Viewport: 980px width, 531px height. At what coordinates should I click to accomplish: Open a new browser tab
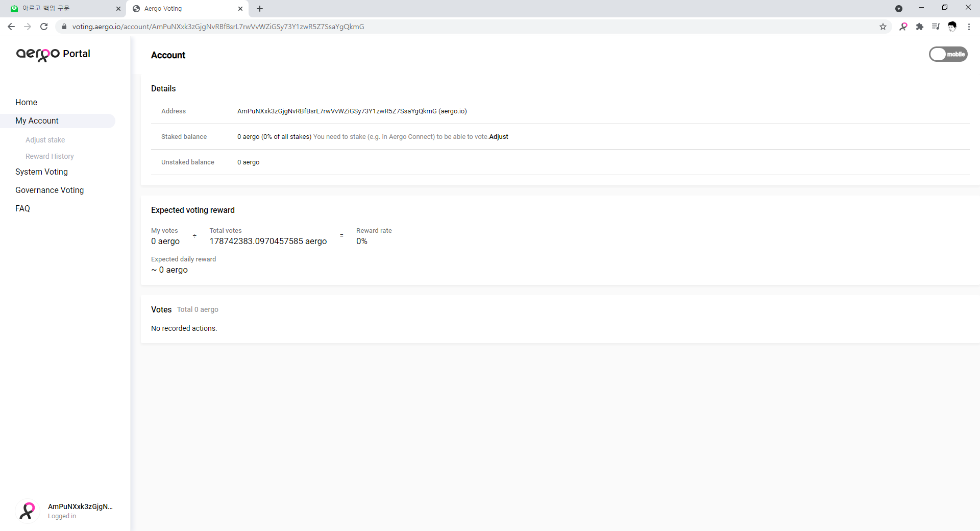click(x=260, y=9)
